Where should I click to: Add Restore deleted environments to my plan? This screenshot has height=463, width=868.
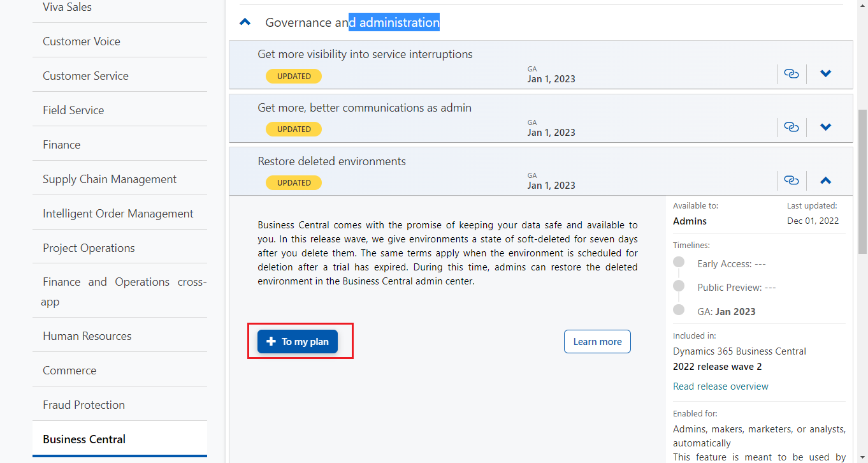click(x=297, y=341)
